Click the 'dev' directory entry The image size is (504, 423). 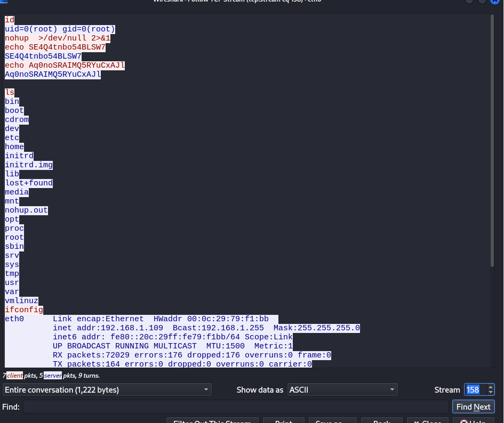12,128
